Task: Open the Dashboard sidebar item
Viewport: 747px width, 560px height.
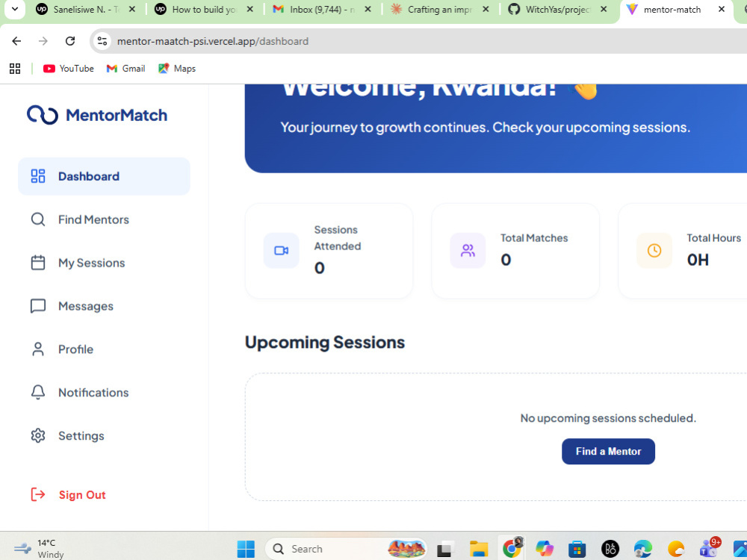Action: point(104,176)
